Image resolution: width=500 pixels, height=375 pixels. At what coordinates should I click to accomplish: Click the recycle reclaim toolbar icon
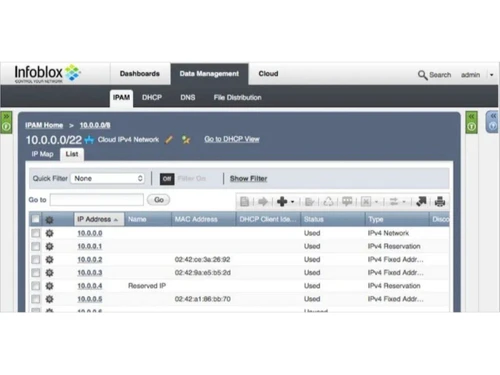[328, 202]
